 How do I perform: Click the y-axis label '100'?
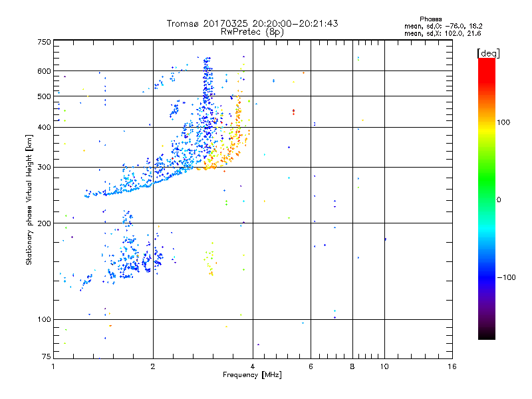pos(44,320)
